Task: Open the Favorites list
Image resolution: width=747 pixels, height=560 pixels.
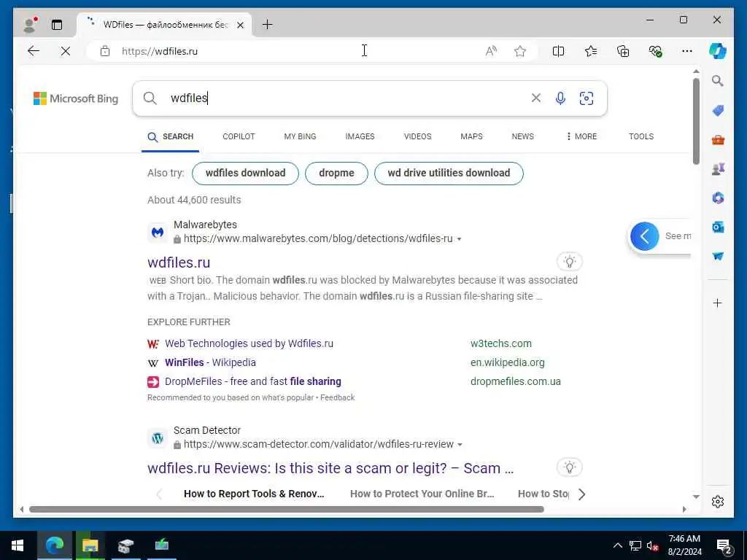Action: click(591, 51)
